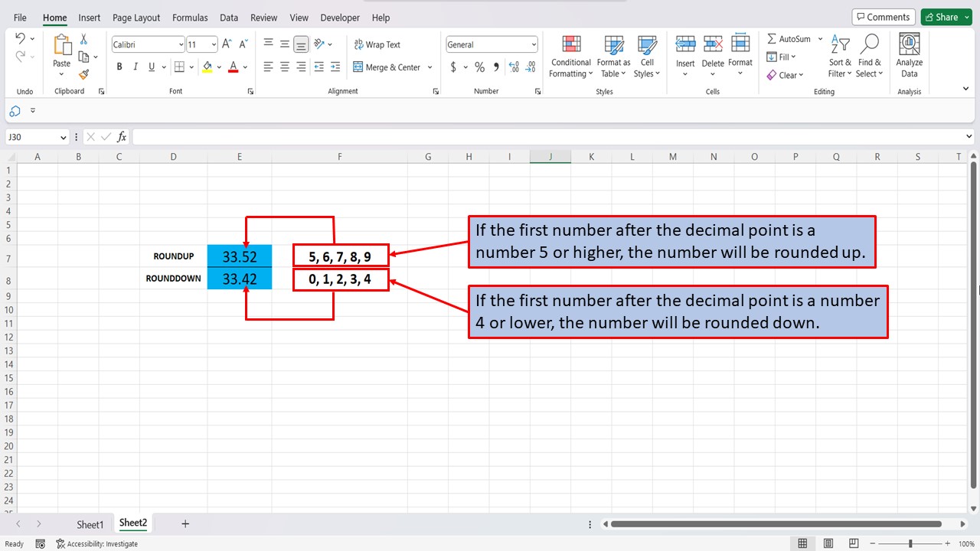Image resolution: width=980 pixels, height=551 pixels.
Task: Open the Review ribbon tab
Action: tap(263, 17)
